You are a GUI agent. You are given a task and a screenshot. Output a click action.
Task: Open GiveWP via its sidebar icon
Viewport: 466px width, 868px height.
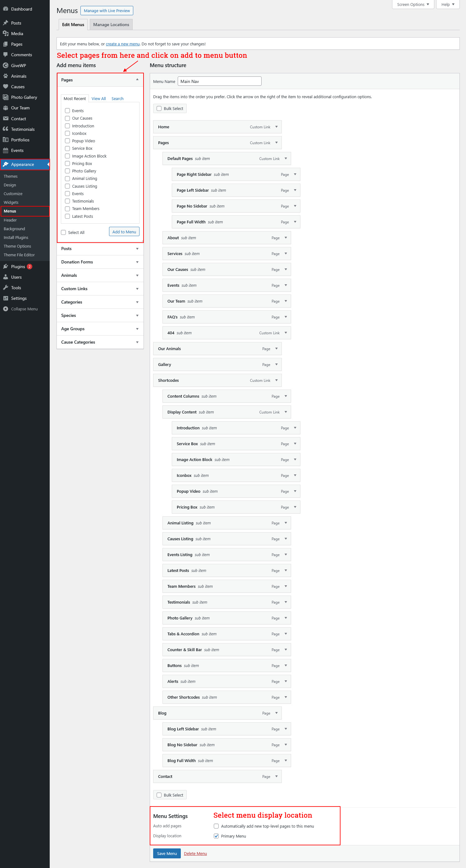5,65
